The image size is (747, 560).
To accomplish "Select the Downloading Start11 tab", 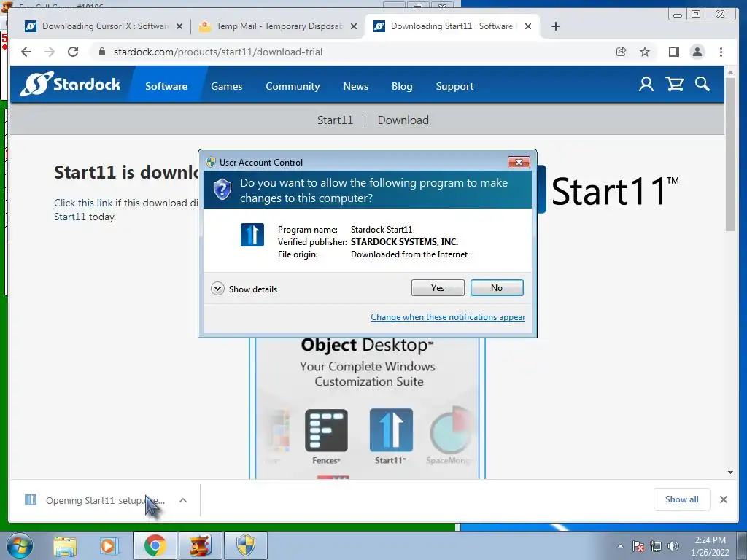I will click(x=451, y=26).
